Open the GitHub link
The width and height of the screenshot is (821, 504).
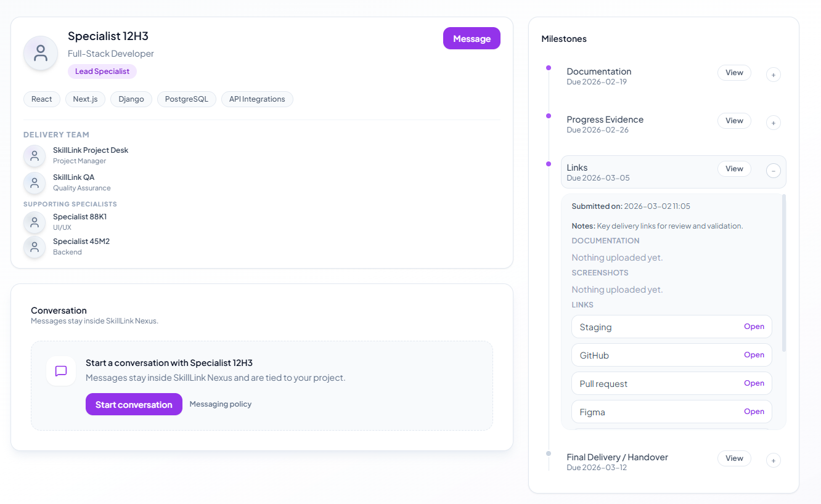[754, 354]
